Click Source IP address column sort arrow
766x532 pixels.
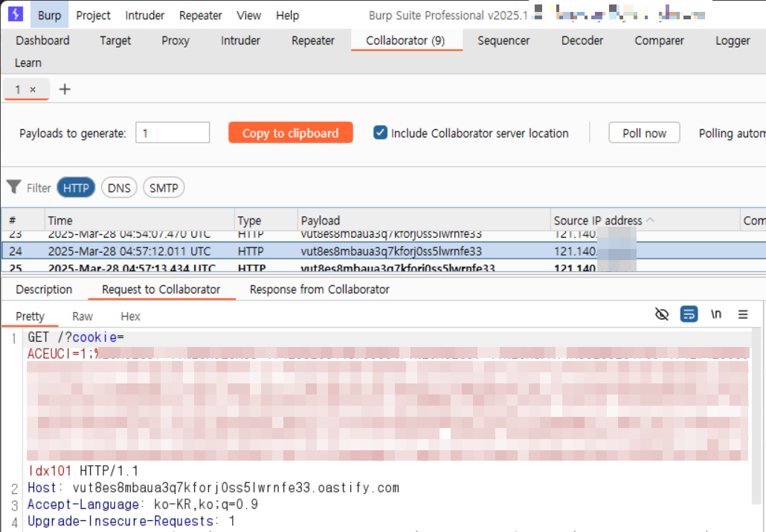pyautogui.click(x=650, y=220)
